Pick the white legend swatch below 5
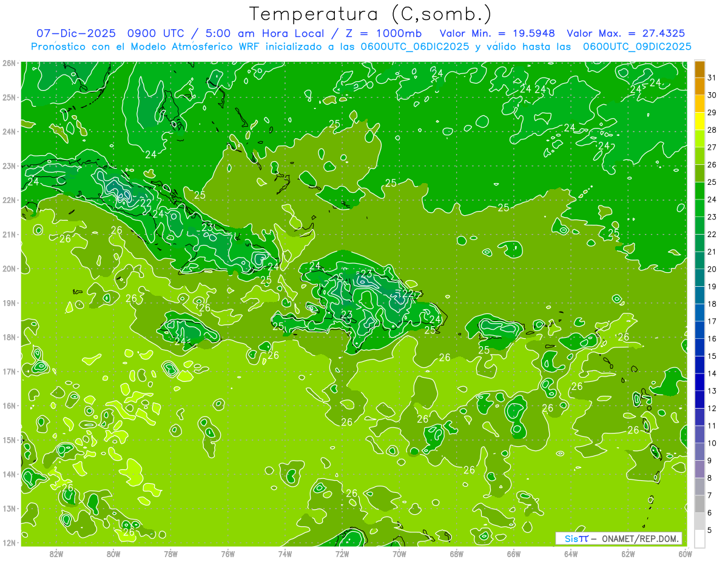Image resolution: width=728 pixels, height=562 pixels. point(700,538)
